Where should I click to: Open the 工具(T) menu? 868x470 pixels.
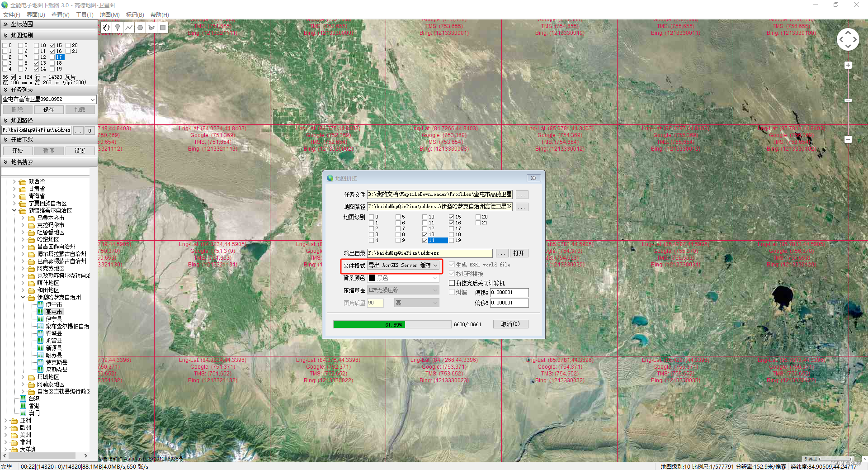point(85,15)
